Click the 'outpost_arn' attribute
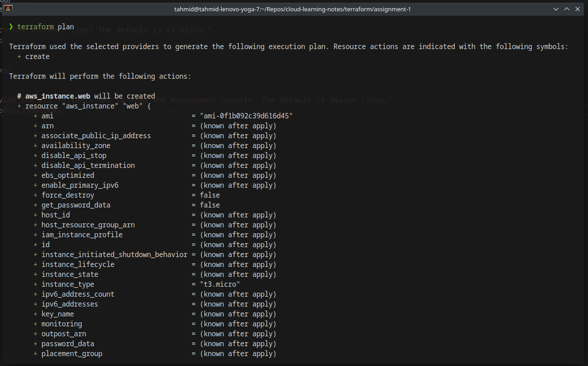Image resolution: width=588 pixels, height=366 pixels. (64, 334)
